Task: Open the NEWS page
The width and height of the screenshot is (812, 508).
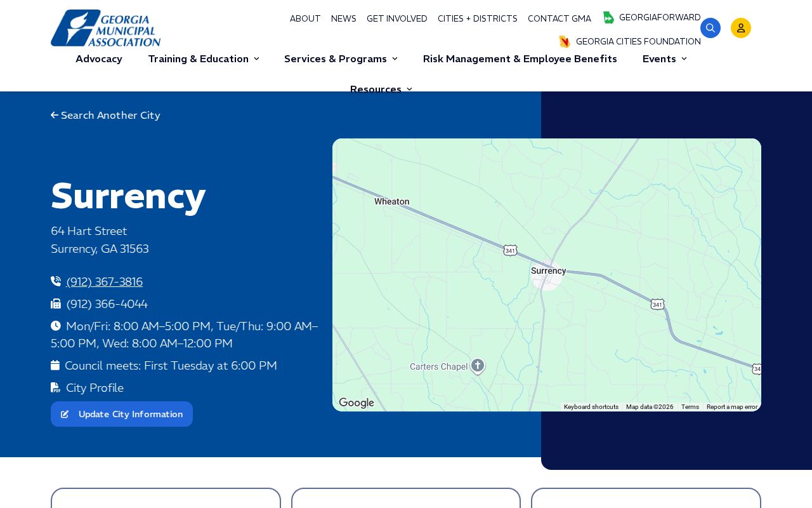Action: pyautogui.click(x=344, y=19)
